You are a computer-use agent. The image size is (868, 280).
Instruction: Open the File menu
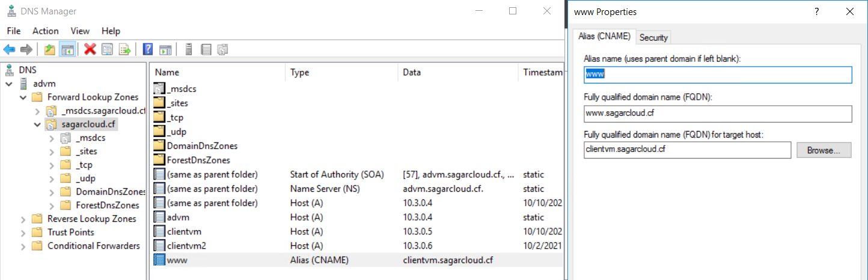pos(14,31)
